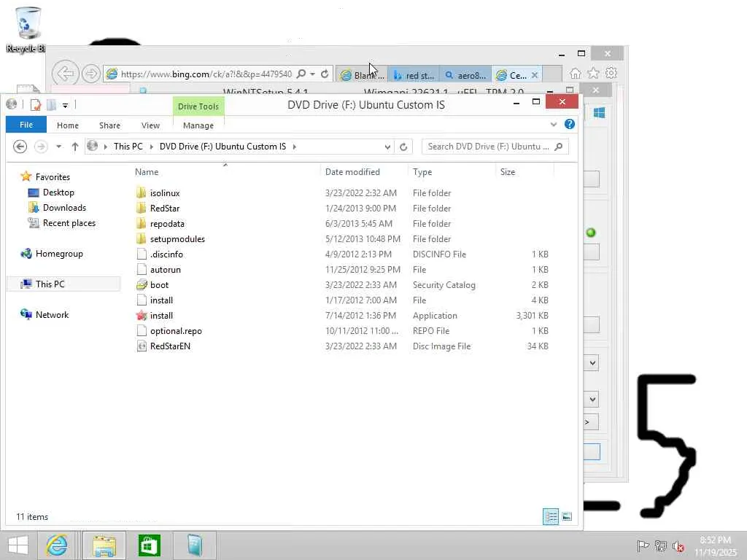Open recent locations dropdown arrow
Screen dimensions: 747x560
[58, 147]
